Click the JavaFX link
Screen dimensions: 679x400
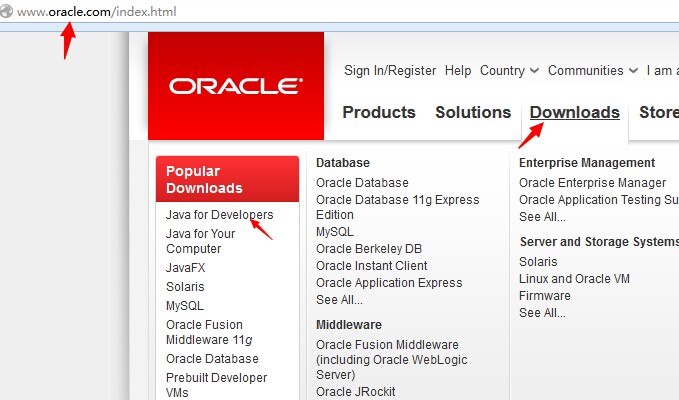tap(185, 268)
